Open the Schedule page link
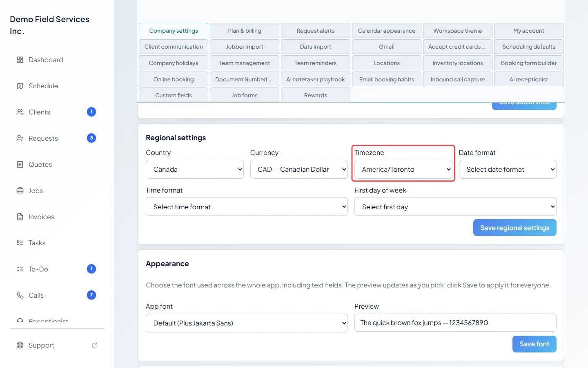588x368 pixels. 56,86
